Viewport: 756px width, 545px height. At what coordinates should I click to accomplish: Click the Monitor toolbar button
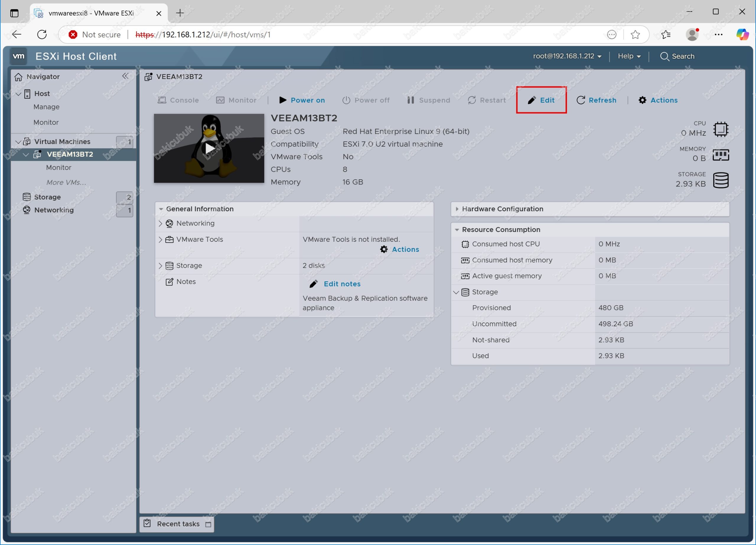tap(236, 100)
